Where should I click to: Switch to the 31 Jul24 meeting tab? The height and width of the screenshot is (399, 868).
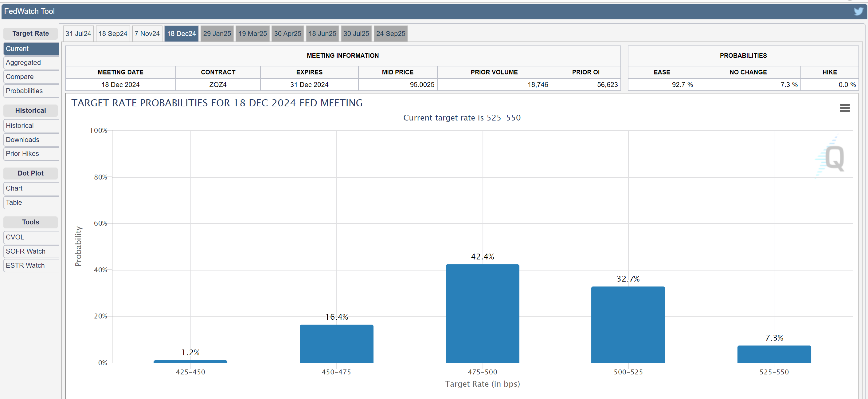tap(78, 34)
